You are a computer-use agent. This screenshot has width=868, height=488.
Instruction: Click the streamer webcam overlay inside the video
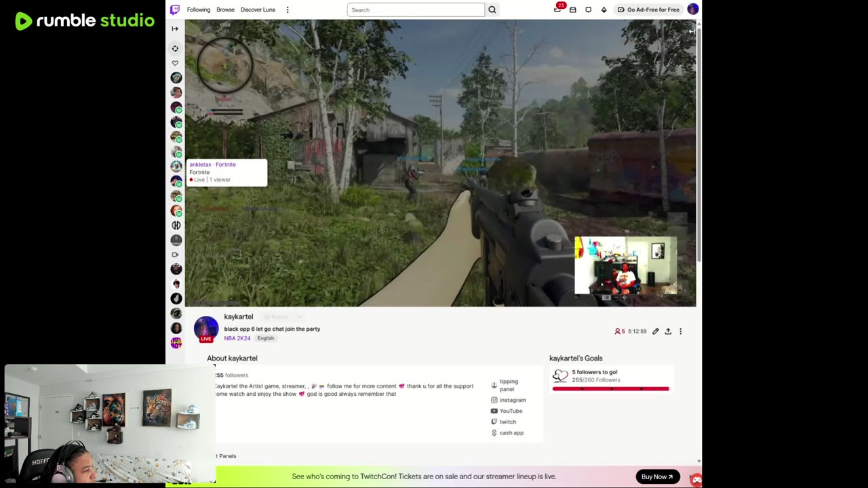click(x=625, y=266)
